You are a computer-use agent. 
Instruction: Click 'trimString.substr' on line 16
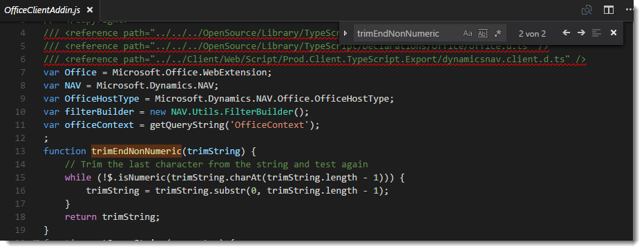[x=200, y=191]
